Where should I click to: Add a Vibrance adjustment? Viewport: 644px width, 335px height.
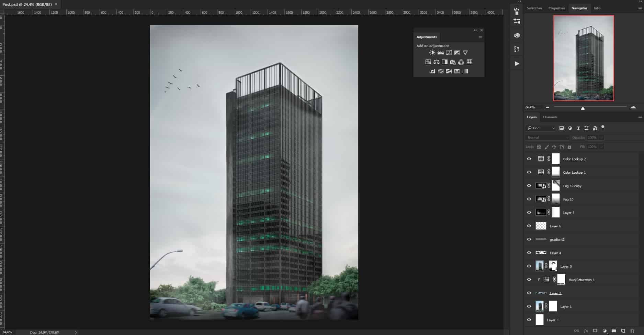[465, 53]
